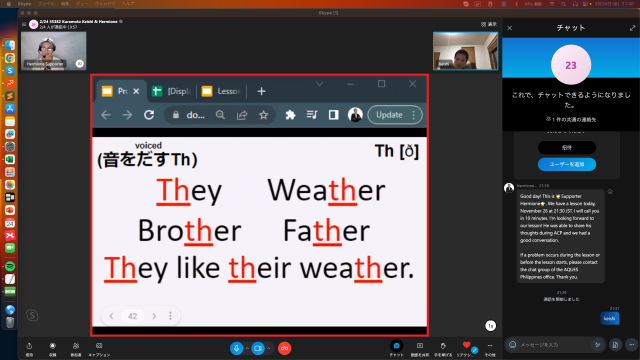Open 1件の共通の連絡先 shared contacts link
This screenshot has height=360, width=640.
[571, 120]
